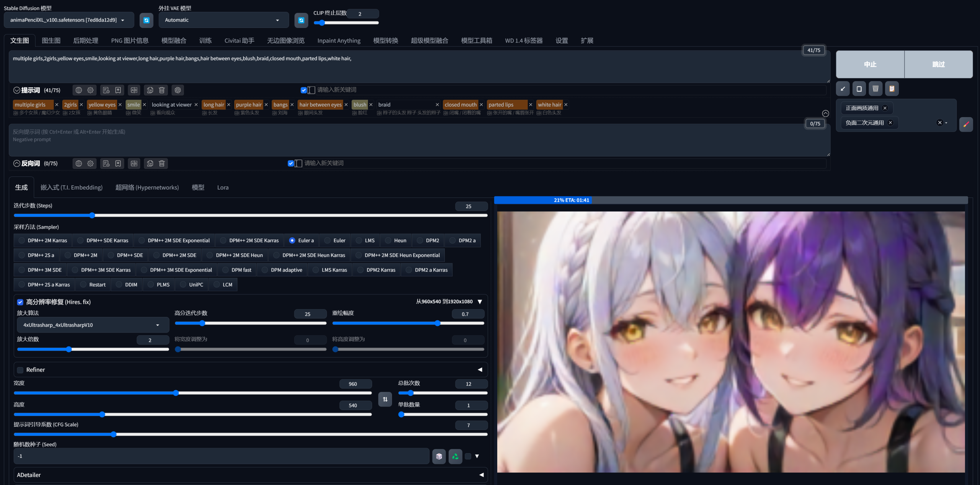Click the 中止 interrupt button

pyautogui.click(x=870, y=64)
